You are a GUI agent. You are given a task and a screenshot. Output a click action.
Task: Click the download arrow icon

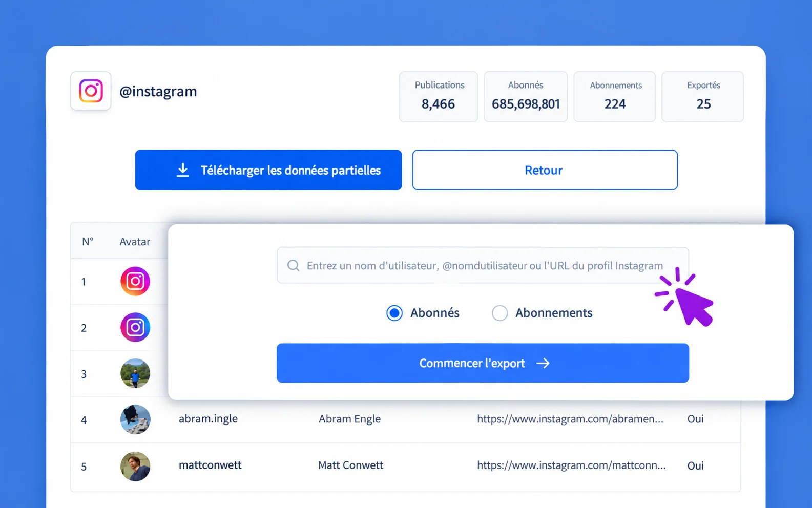tap(182, 170)
